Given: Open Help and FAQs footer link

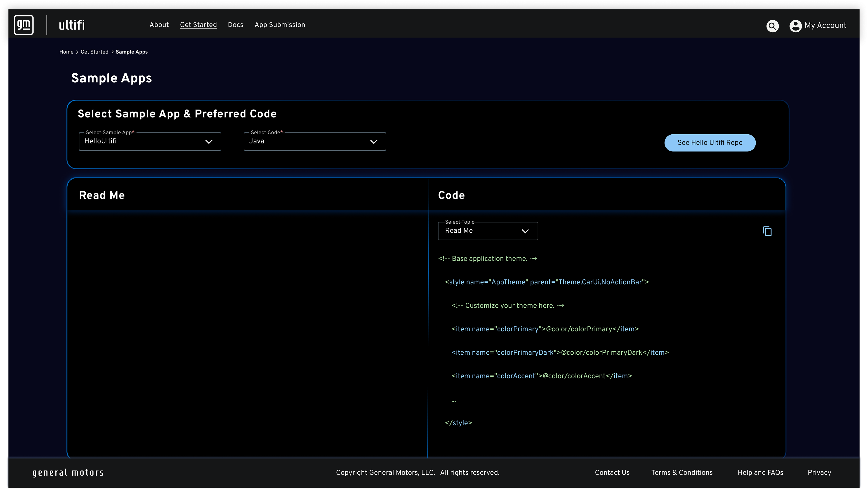Looking at the screenshot, I should coord(760,473).
